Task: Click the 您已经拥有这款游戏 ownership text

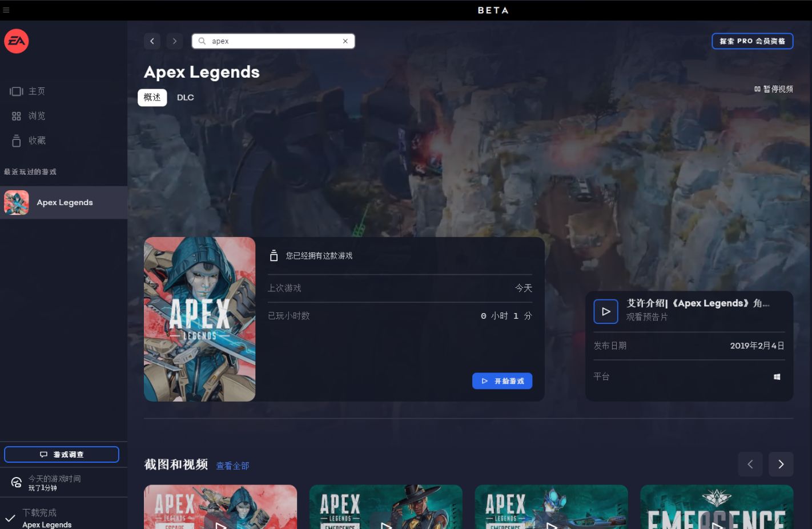Action: tap(319, 256)
